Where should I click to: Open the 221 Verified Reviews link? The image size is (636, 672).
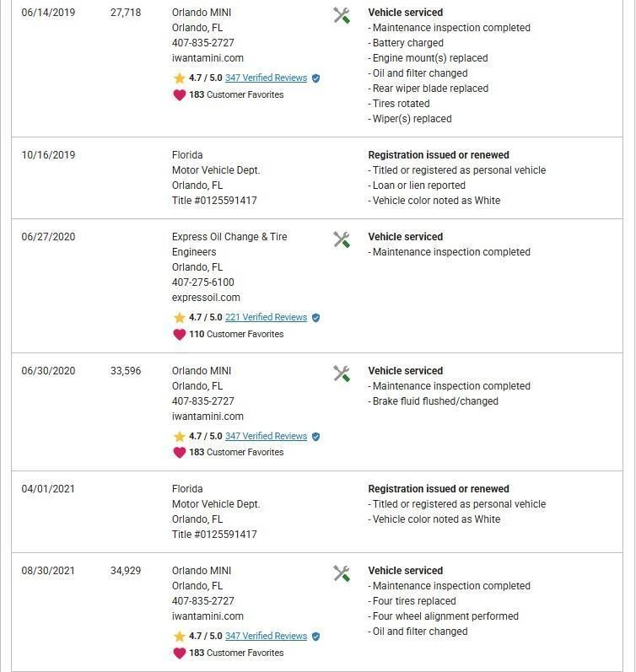pos(266,317)
